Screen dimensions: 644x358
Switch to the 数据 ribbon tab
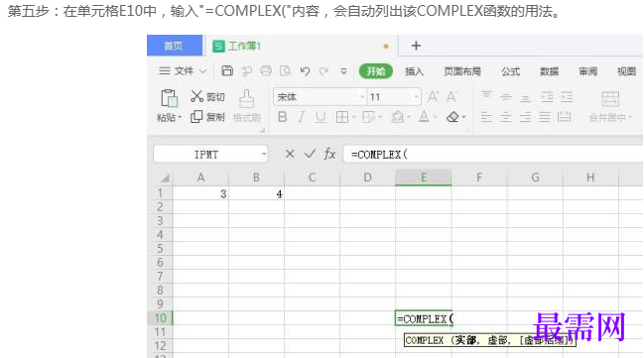coord(549,71)
